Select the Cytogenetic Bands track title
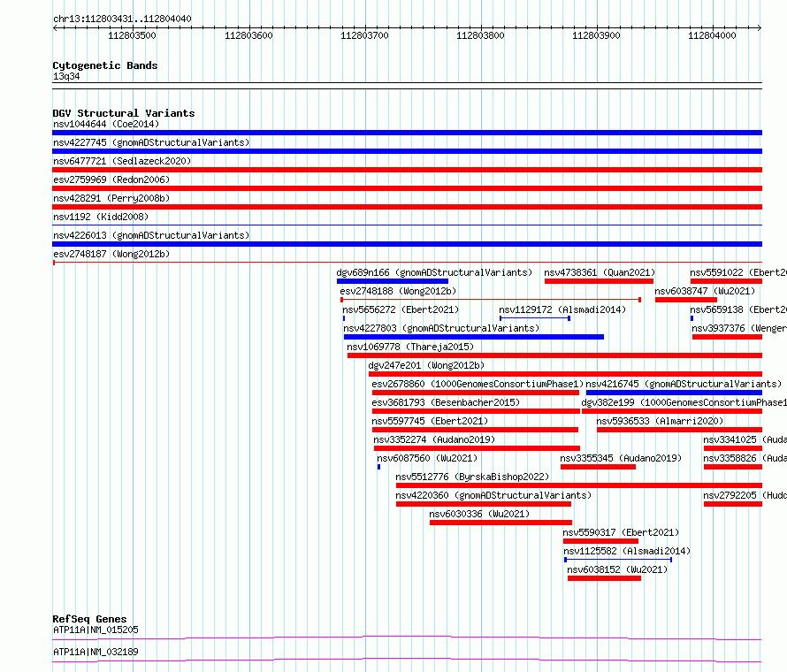This screenshot has height=672, width=787. click(x=105, y=65)
